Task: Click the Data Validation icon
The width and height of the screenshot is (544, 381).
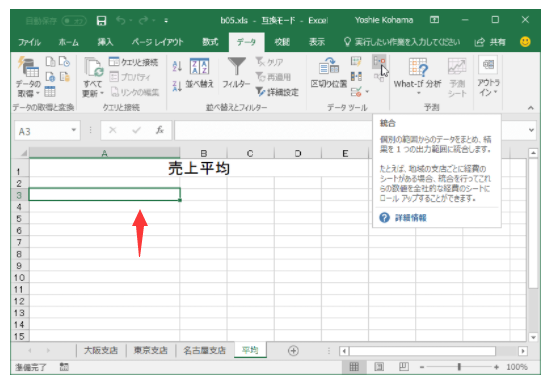Action: click(356, 92)
